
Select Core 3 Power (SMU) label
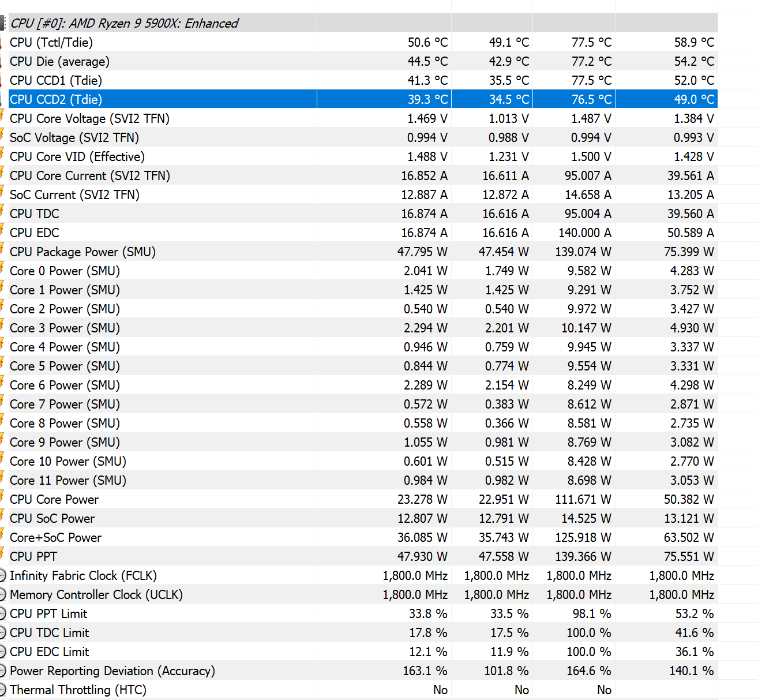point(65,328)
